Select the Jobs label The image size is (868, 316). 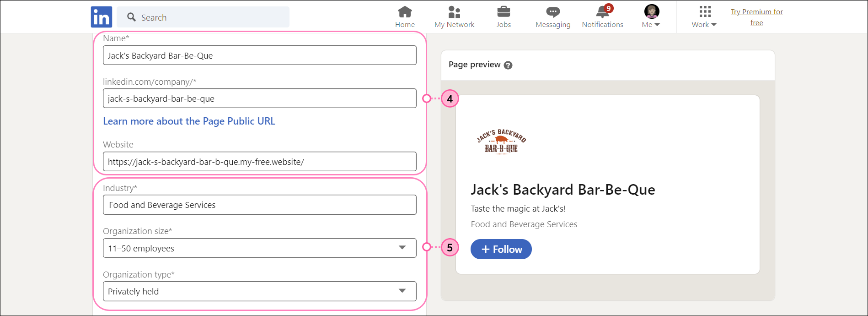point(504,25)
